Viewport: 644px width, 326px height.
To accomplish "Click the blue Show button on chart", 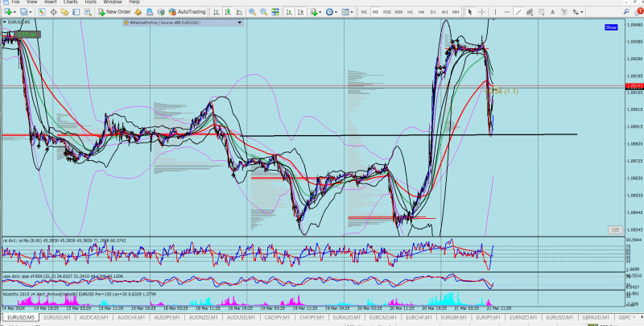I will tap(611, 27).
